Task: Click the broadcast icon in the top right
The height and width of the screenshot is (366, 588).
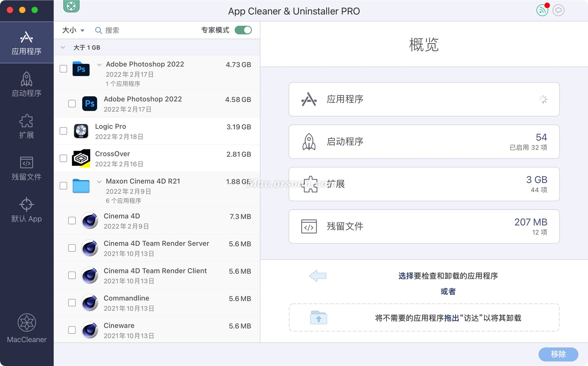Action: tap(542, 10)
